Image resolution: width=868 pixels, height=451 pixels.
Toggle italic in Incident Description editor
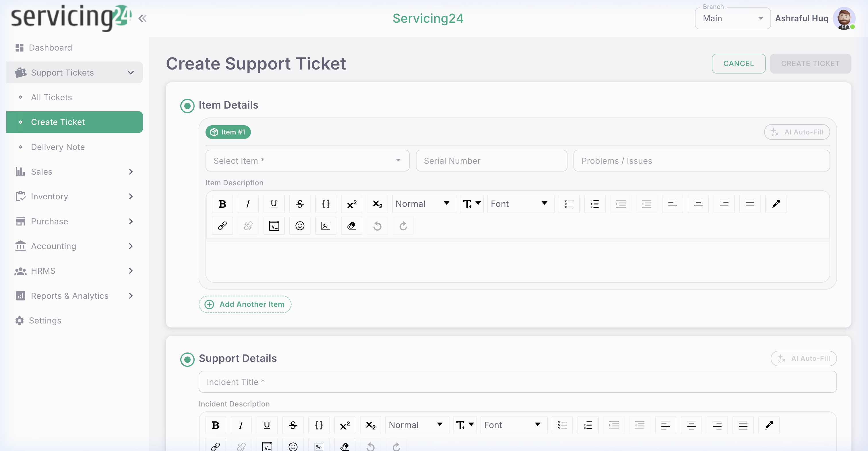click(x=241, y=425)
